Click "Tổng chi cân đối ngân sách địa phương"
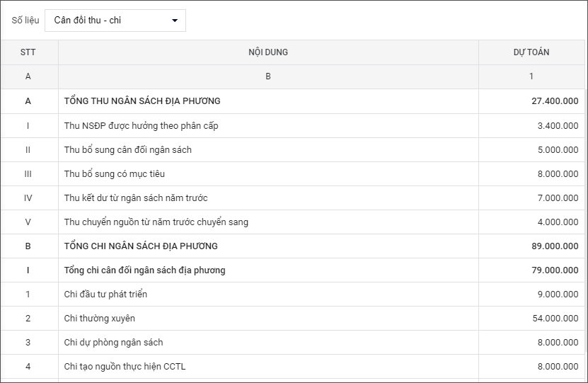 pos(144,270)
